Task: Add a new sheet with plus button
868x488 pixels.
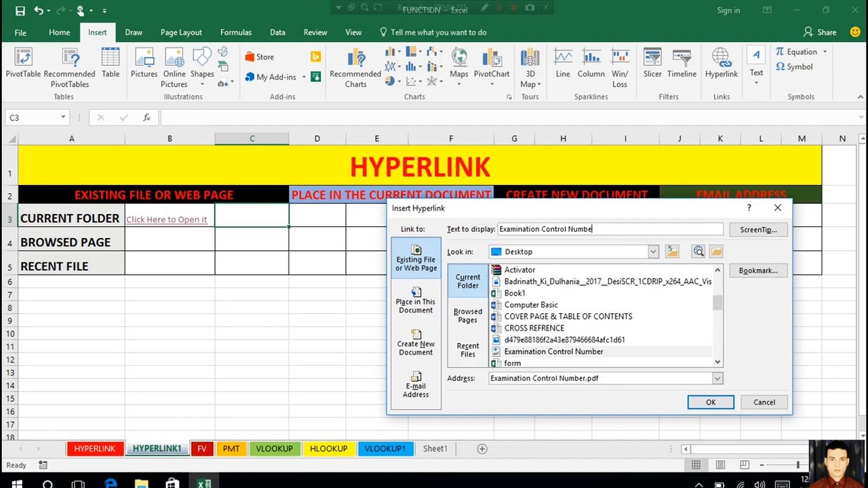Action: pos(482,449)
